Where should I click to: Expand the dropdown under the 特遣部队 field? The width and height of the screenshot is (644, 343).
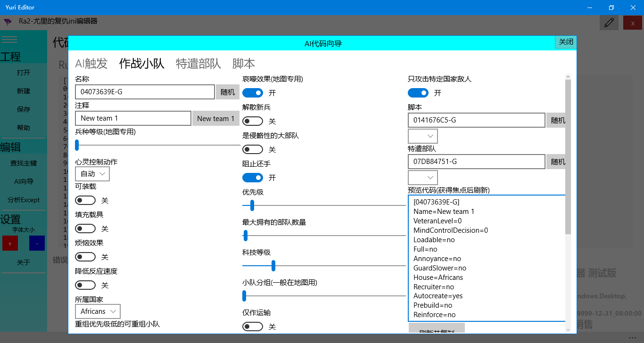pos(423,178)
